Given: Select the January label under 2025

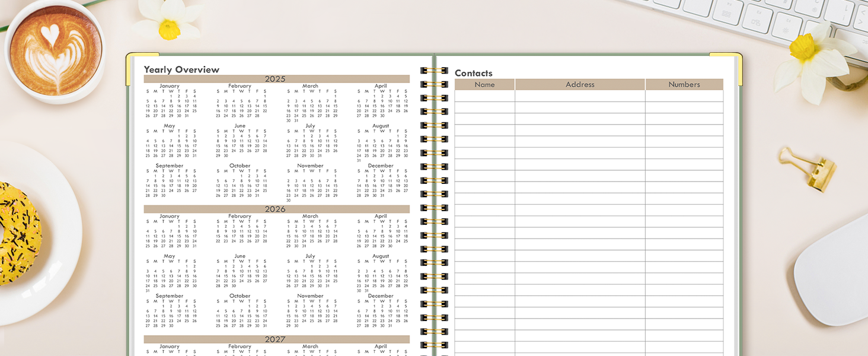Looking at the screenshot, I should 170,86.
